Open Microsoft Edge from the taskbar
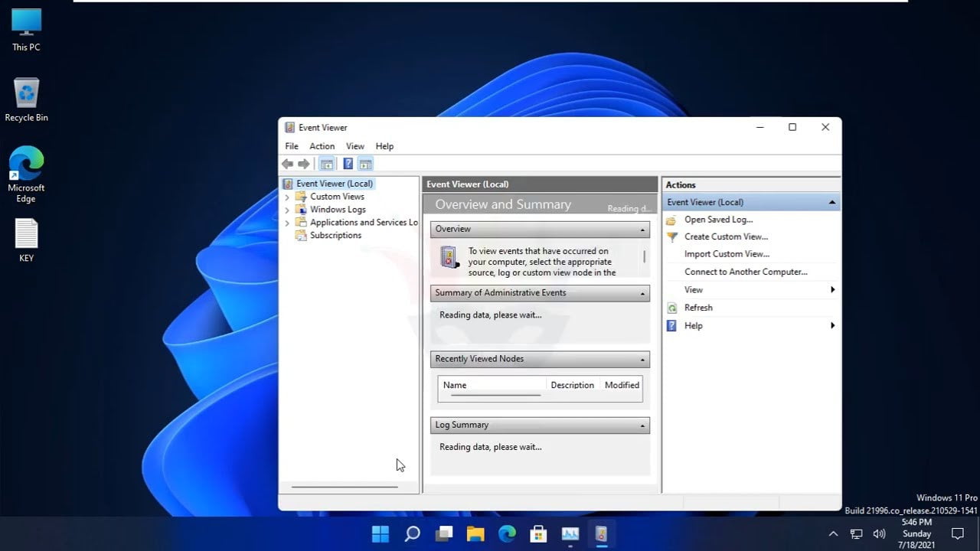The height and width of the screenshot is (551, 980). click(x=507, y=533)
